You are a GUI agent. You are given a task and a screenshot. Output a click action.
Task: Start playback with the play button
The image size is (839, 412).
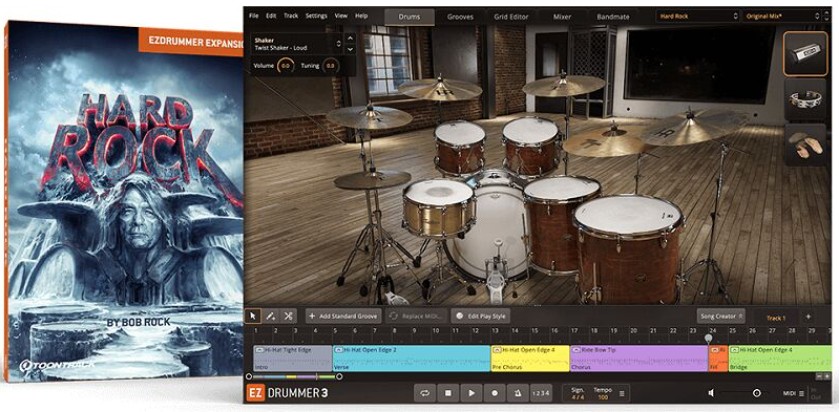pyautogui.click(x=471, y=393)
